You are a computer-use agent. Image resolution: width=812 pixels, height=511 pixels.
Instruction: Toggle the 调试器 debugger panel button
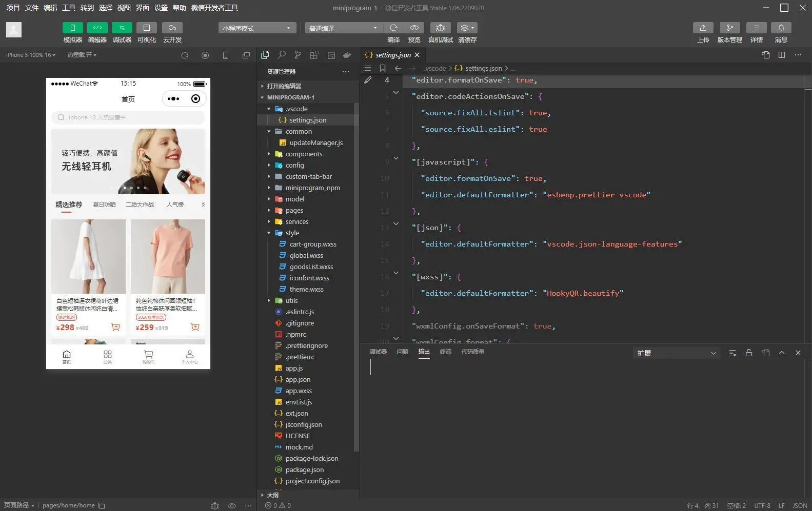point(122,28)
